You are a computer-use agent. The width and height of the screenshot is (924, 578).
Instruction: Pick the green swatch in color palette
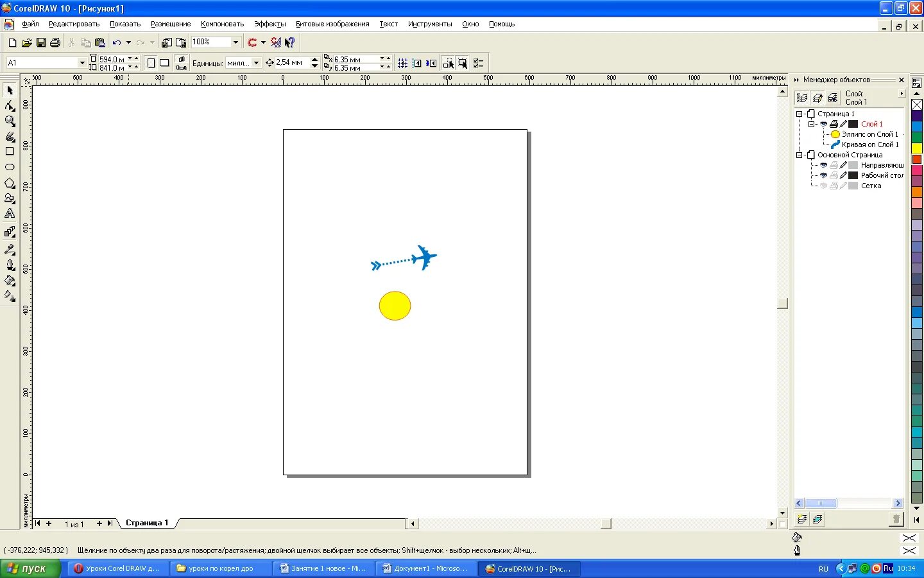click(917, 137)
